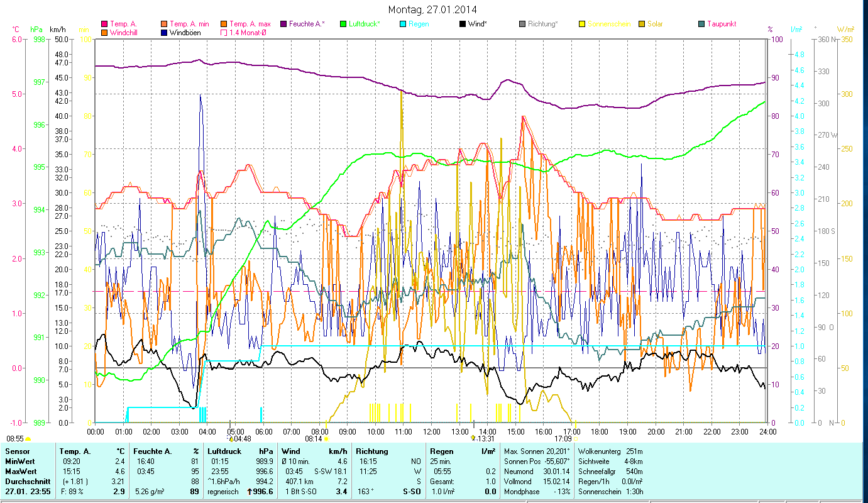Select the cyan Regen legend swatch
Screen dimensions: 868x503
pos(403,24)
